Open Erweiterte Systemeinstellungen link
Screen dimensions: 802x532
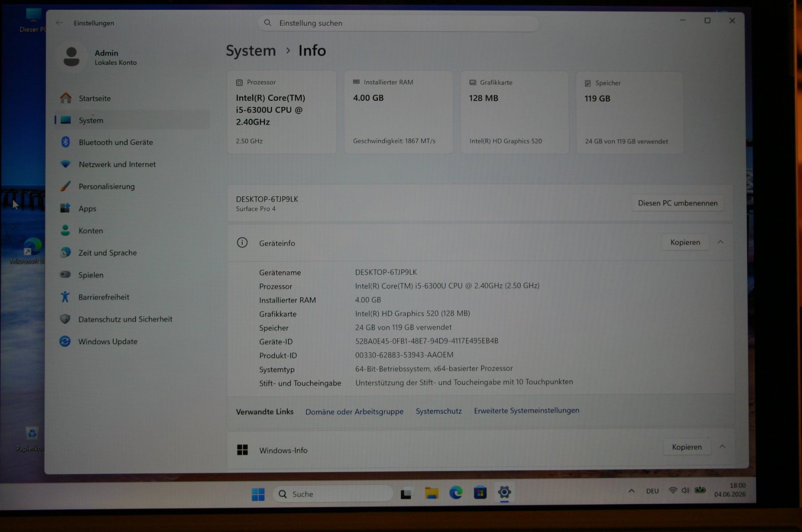[x=527, y=410]
